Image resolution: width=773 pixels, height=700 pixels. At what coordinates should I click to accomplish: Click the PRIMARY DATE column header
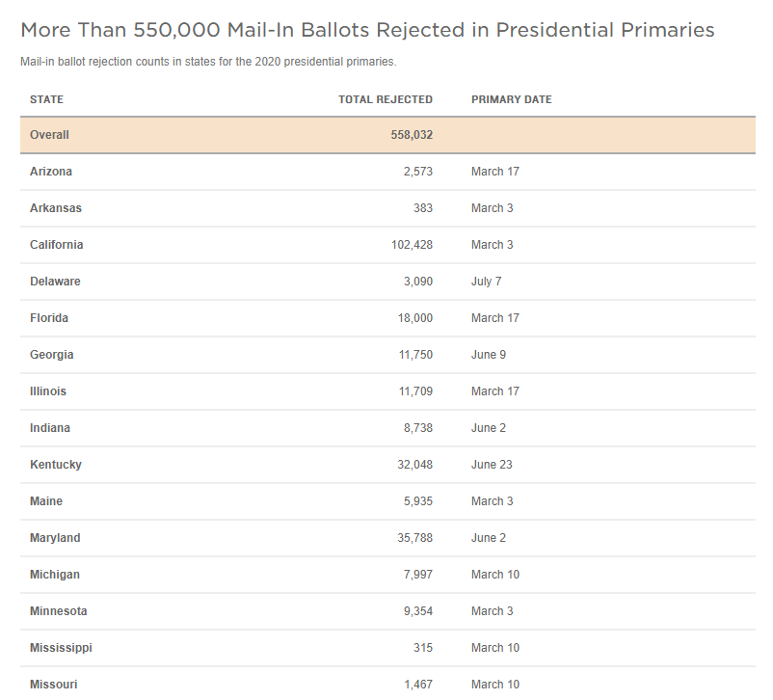click(x=511, y=99)
